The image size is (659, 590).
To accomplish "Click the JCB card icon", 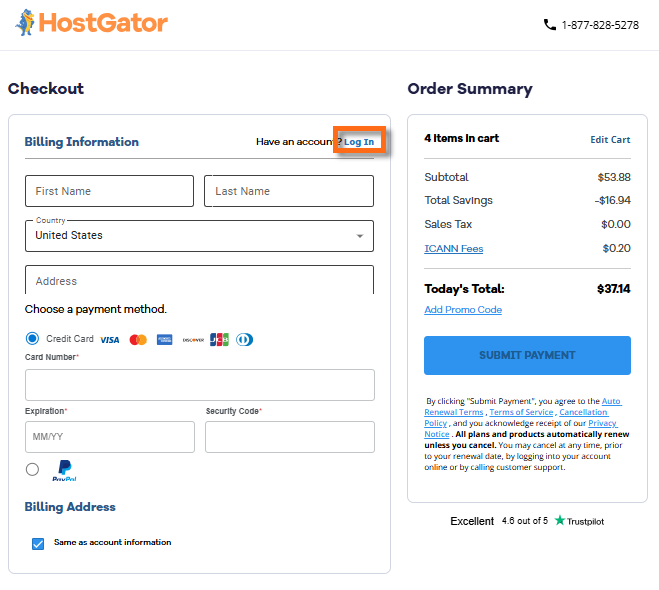I will point(219,340).
